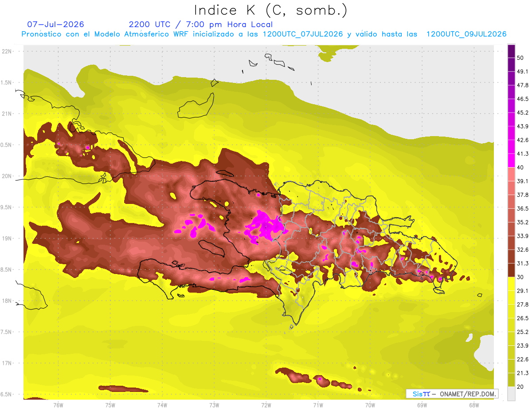Click the legend value '35.2'
532x411 pixels.
tap(523, 222)
